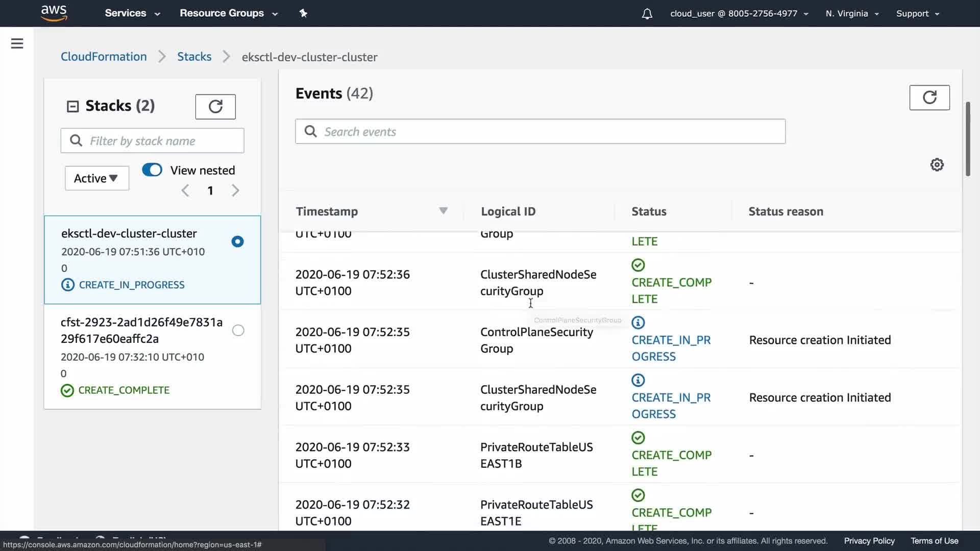Open the Active filter dropdown

tap(96, 178)
